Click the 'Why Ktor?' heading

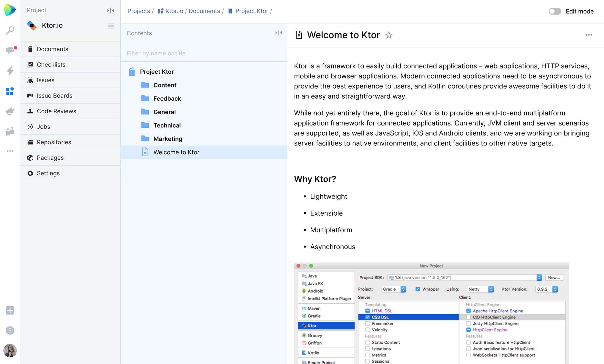pos(315,179)
